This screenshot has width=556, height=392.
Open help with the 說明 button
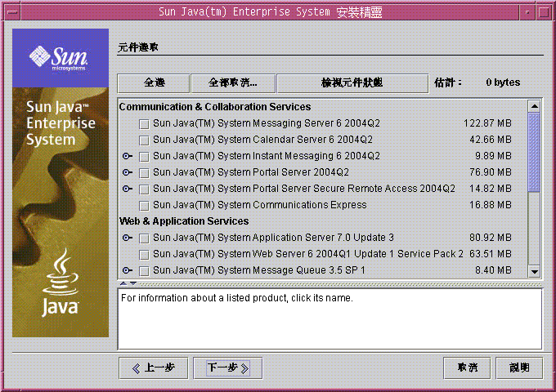pyautogui.click(x=519, y=368)
